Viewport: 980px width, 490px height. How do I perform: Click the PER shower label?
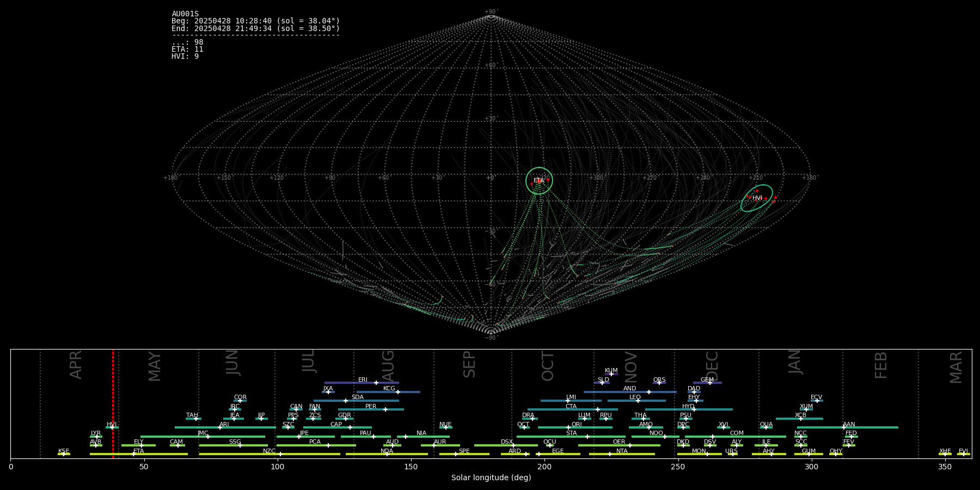pyautogui.click(x=371, y=407)
